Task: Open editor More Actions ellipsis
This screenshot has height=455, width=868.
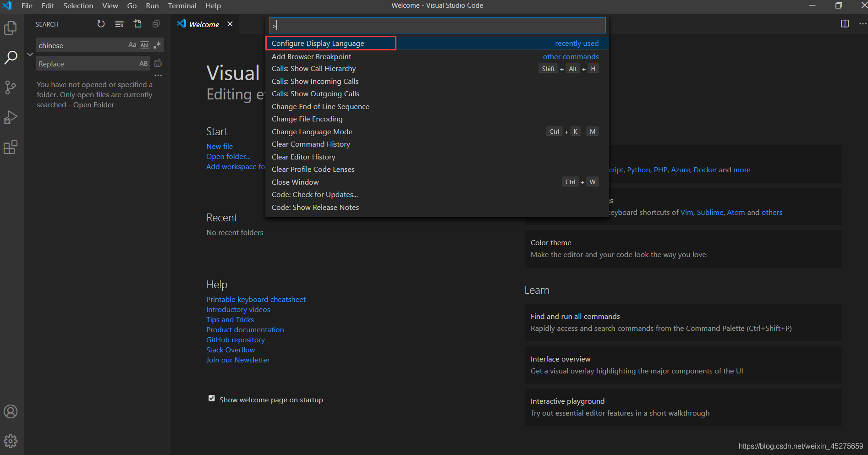Action: 863,24
